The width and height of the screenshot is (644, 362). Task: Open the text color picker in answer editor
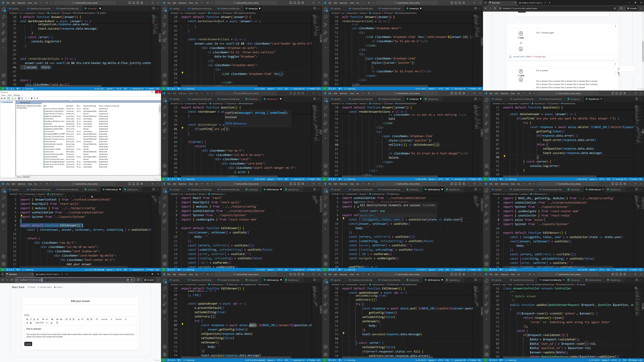[27, 323]
